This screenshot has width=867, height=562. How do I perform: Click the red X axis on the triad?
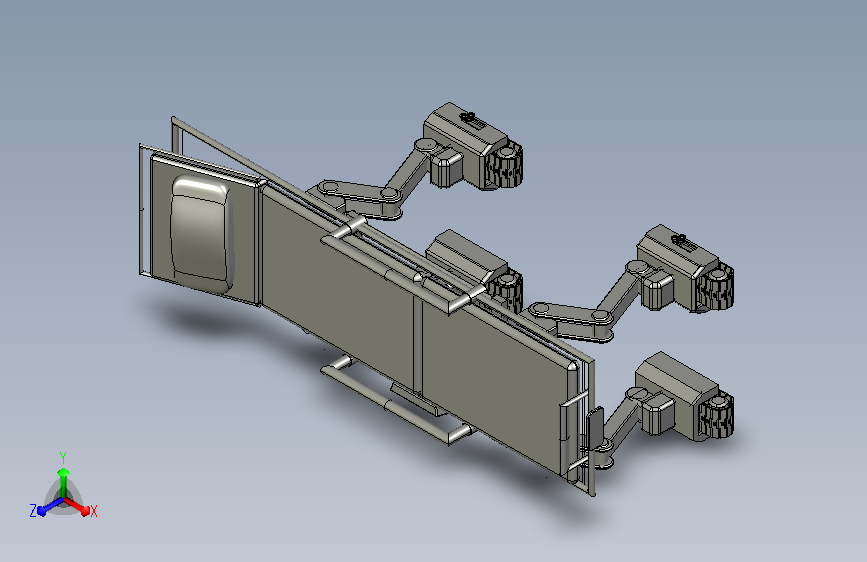tap(80, 507)
